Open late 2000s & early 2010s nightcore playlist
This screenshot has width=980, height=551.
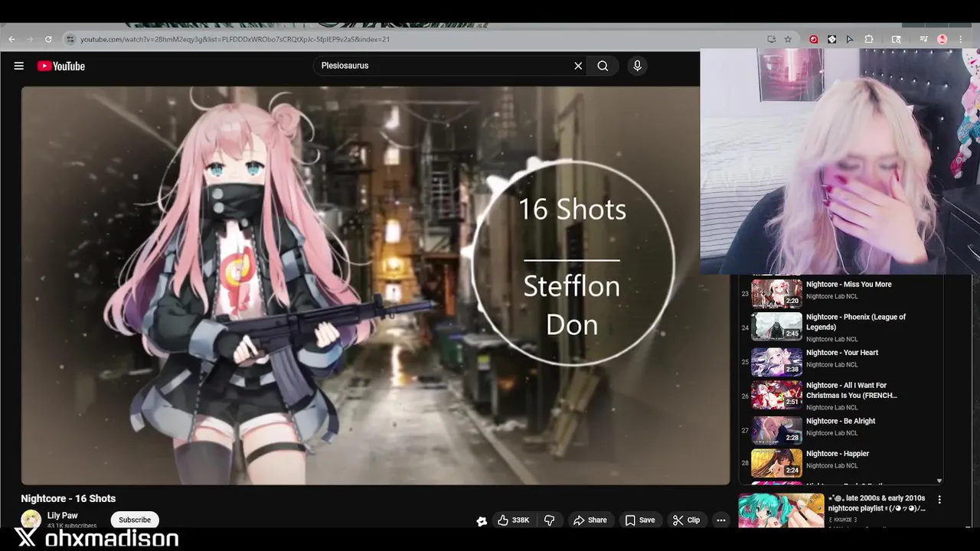coord(877,503)
